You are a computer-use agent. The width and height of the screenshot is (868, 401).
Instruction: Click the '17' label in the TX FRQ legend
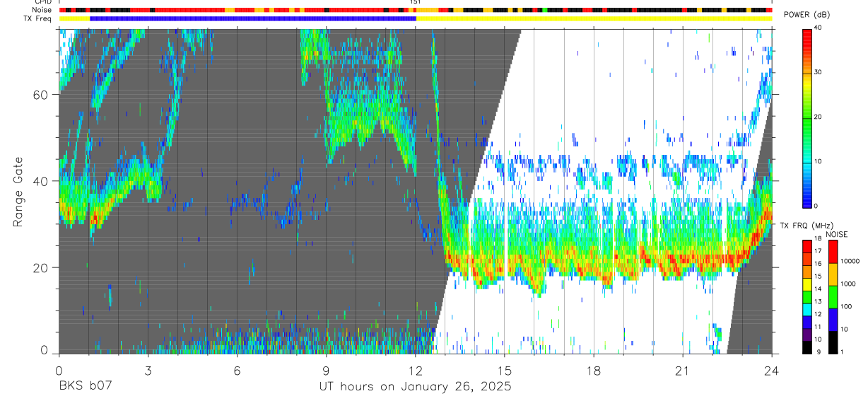tap(818, 251)
